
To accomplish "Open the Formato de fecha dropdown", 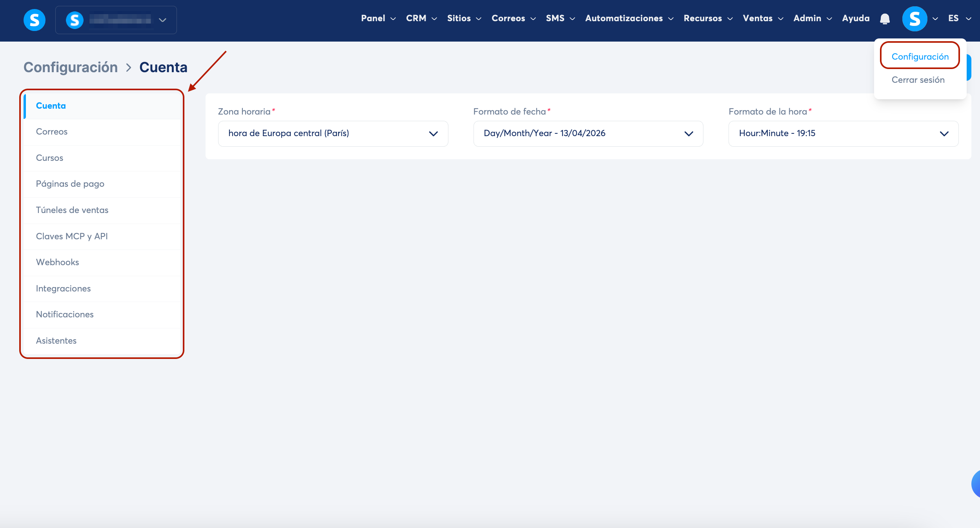I will [x=588, y=133].
